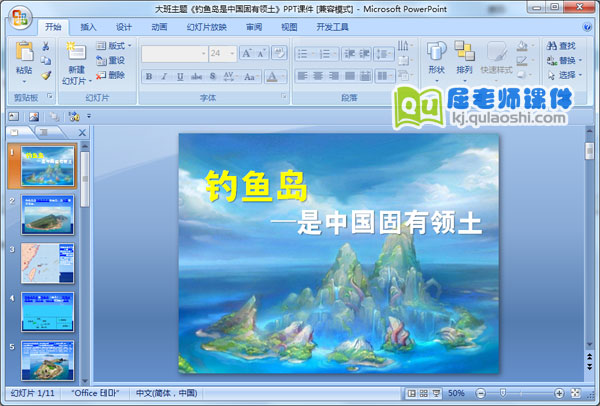Open the Office button menu
The image size is (600, 406).
tap(20, 18)
